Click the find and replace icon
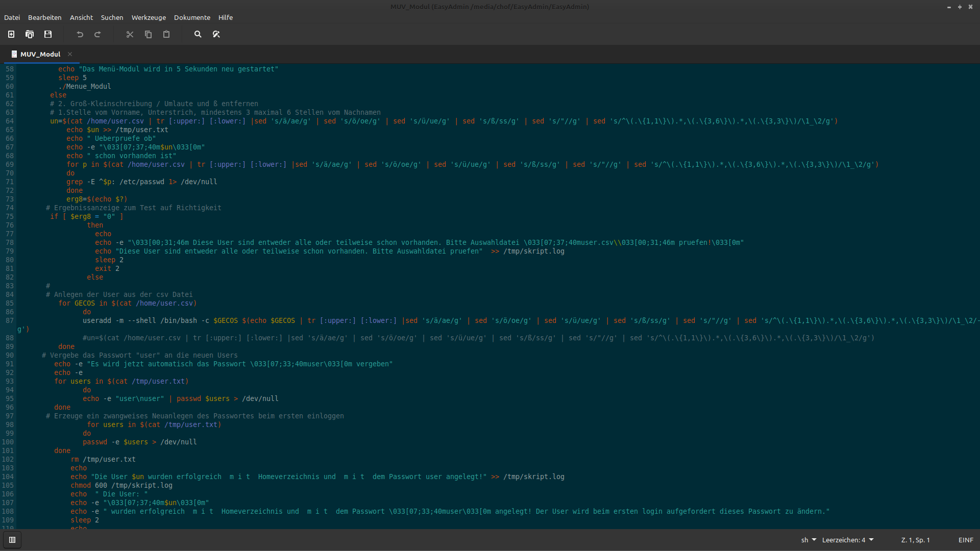 click(x=216, y=34)
